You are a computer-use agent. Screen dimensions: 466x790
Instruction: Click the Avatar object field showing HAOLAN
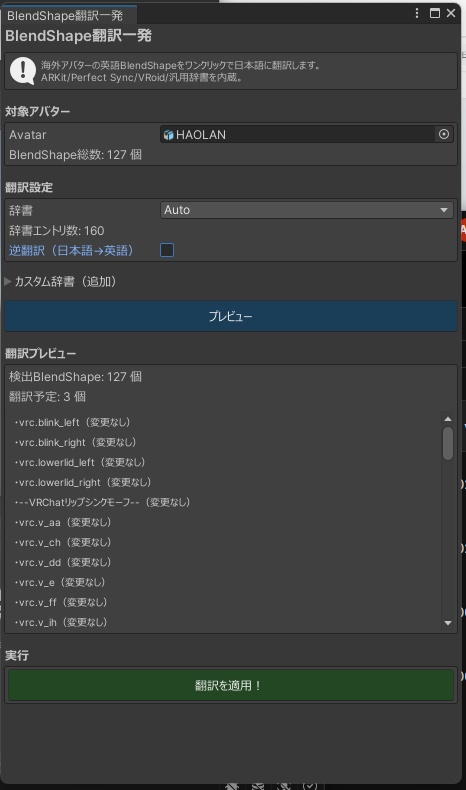306,135
